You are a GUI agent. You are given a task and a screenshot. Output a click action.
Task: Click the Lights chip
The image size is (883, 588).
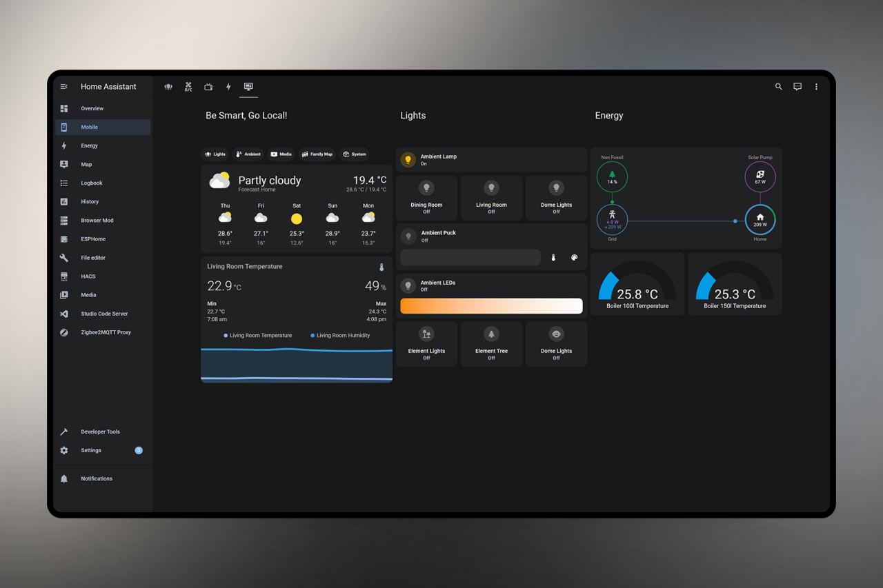215,154
